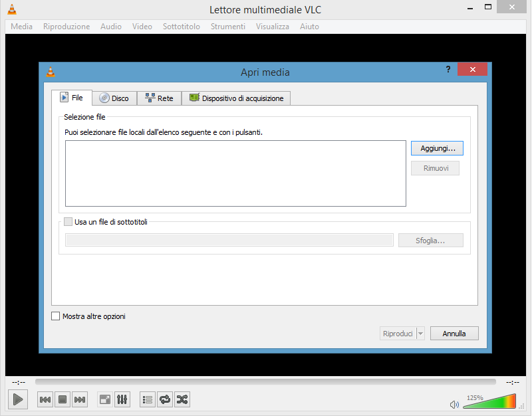Open the Aiuto menu
532x416 pixels.
[x=309, y=27]
